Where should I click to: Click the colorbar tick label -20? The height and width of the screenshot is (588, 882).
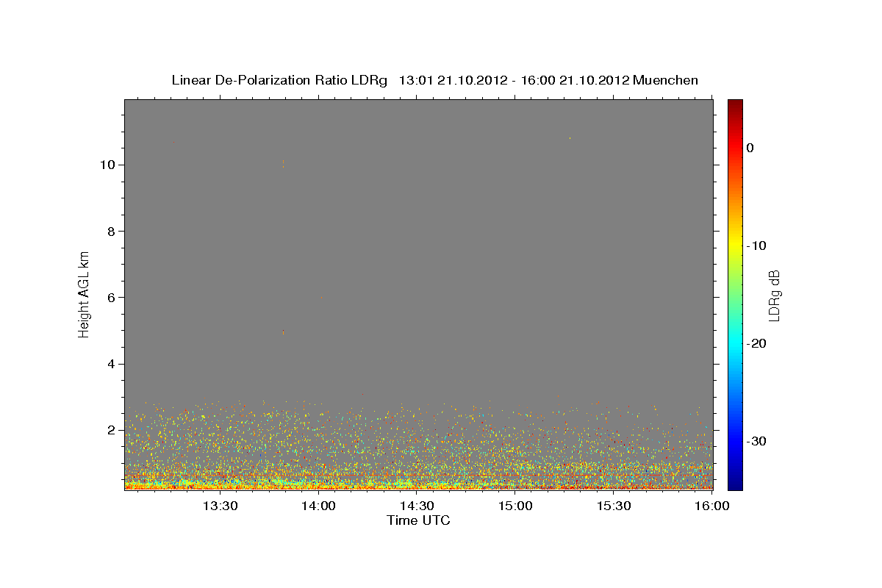(757, 343)
